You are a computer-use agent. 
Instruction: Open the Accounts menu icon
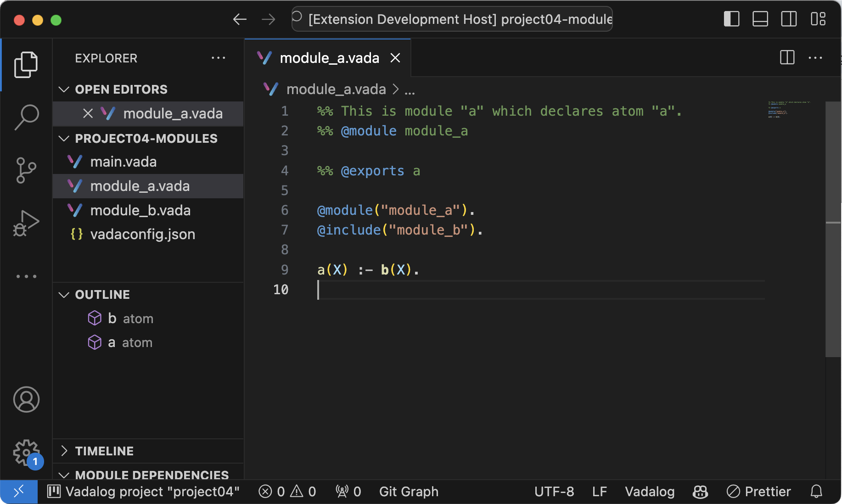(x=27, y=399)
